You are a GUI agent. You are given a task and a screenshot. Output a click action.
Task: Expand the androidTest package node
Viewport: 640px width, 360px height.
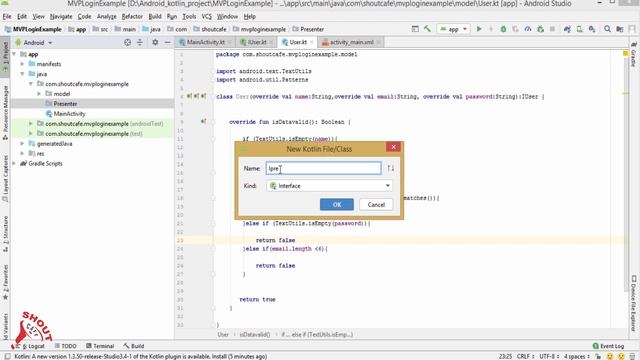(x=31, y=124)
